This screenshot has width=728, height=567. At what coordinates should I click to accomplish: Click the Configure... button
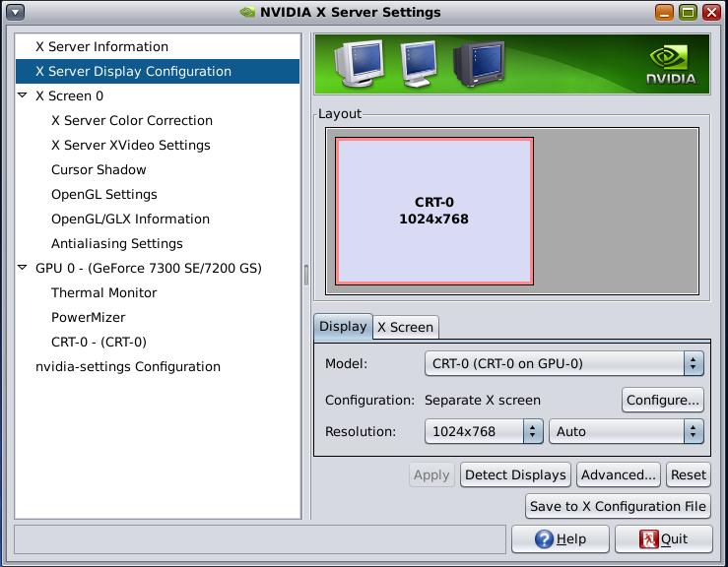[x=663, y=400]
